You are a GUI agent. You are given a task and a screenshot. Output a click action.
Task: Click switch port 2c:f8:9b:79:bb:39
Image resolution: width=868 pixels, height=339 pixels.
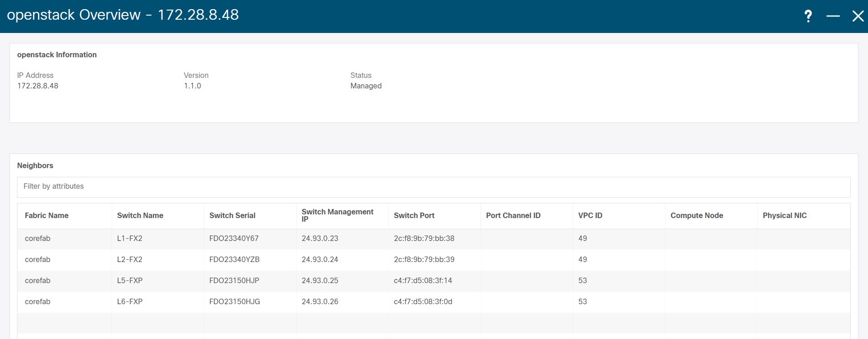pyautogui.click(x=424, y=260)
